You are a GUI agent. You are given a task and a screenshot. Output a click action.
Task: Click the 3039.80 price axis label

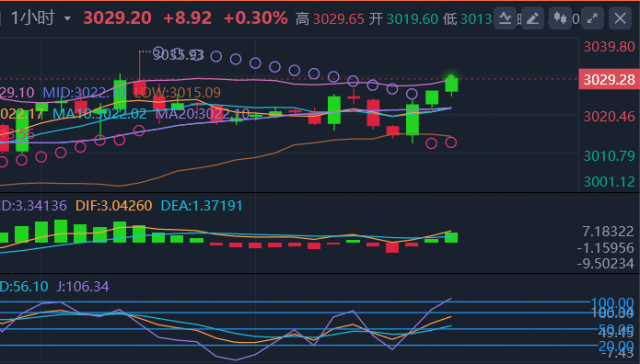point(609,47)
